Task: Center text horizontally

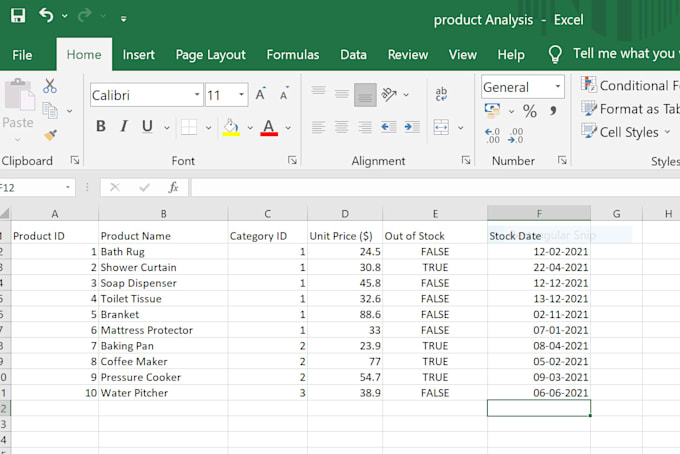Action: (x=342, y=127)
